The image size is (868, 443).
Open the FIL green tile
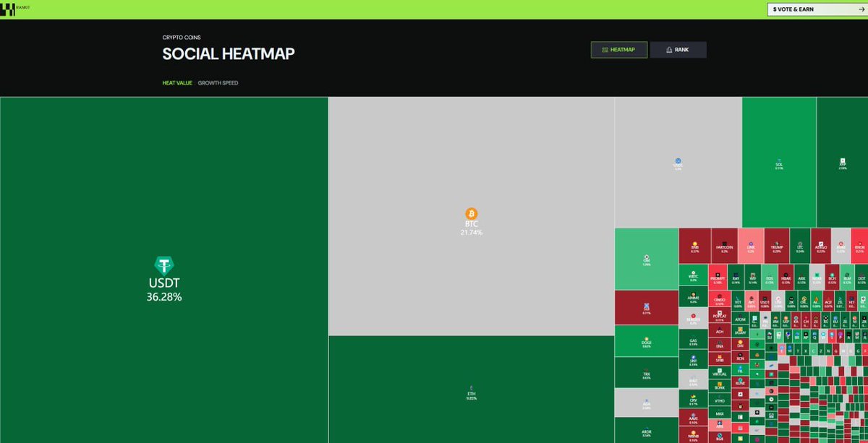(x=740, y=370)
